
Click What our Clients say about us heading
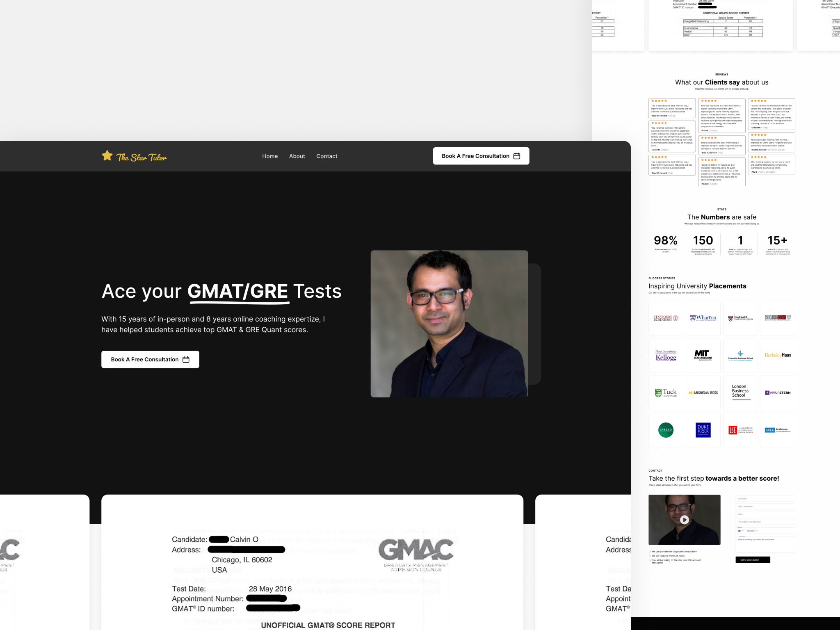pos(721,82)
